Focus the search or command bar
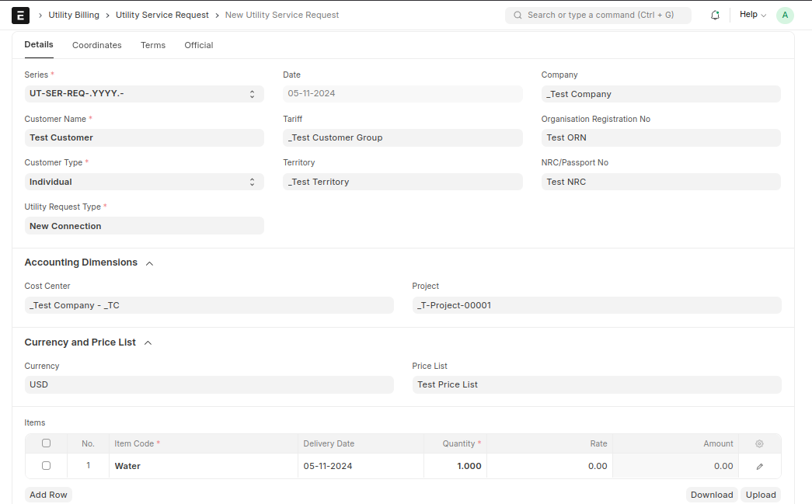812x504 pixels. [598, 15]
